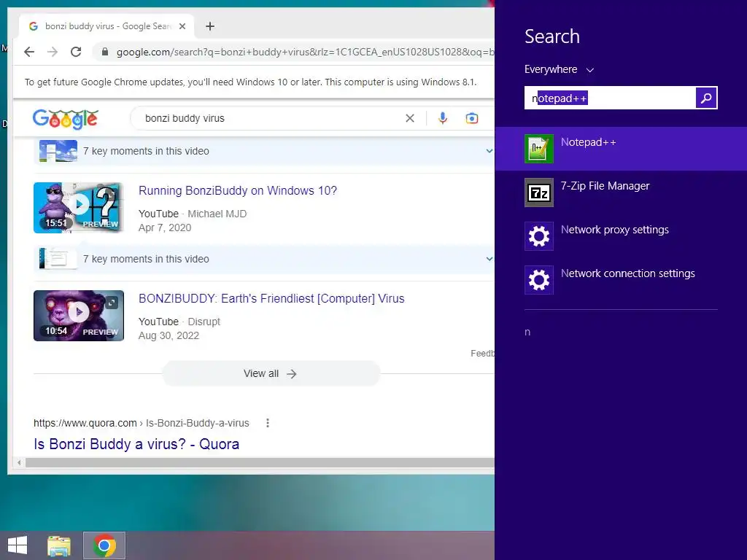Select 7-Zip File Manager label
Screen dimensions: 747x560
(x=605, y=186)
